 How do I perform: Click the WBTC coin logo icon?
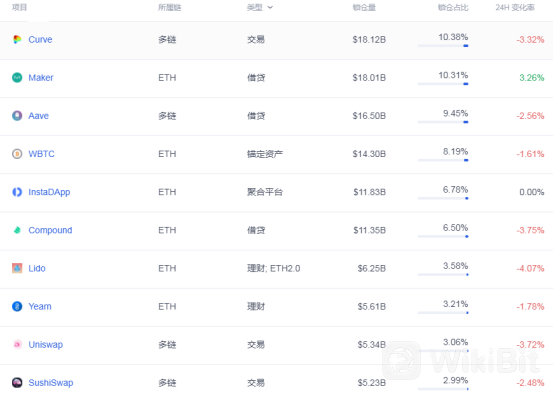17,154
